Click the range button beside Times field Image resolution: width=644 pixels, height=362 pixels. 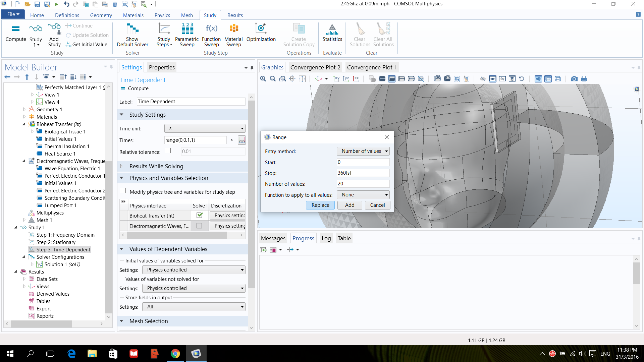[x=241, y=140]
